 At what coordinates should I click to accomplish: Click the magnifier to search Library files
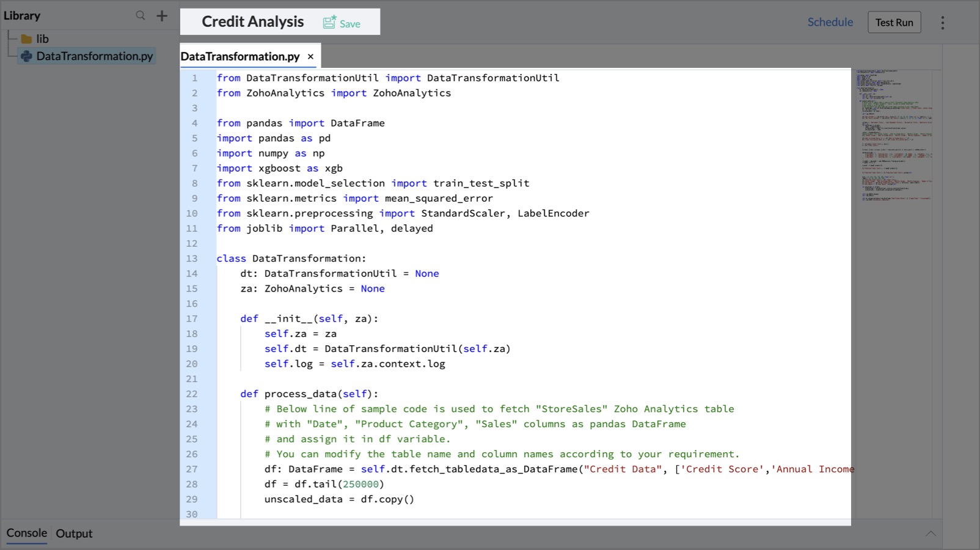click(x=140, y=15)
